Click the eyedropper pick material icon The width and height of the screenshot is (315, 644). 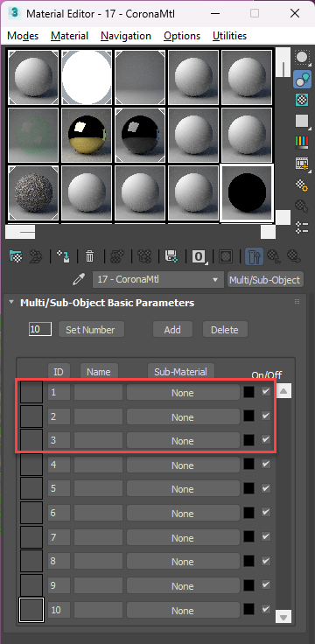(x=79, y=280)
